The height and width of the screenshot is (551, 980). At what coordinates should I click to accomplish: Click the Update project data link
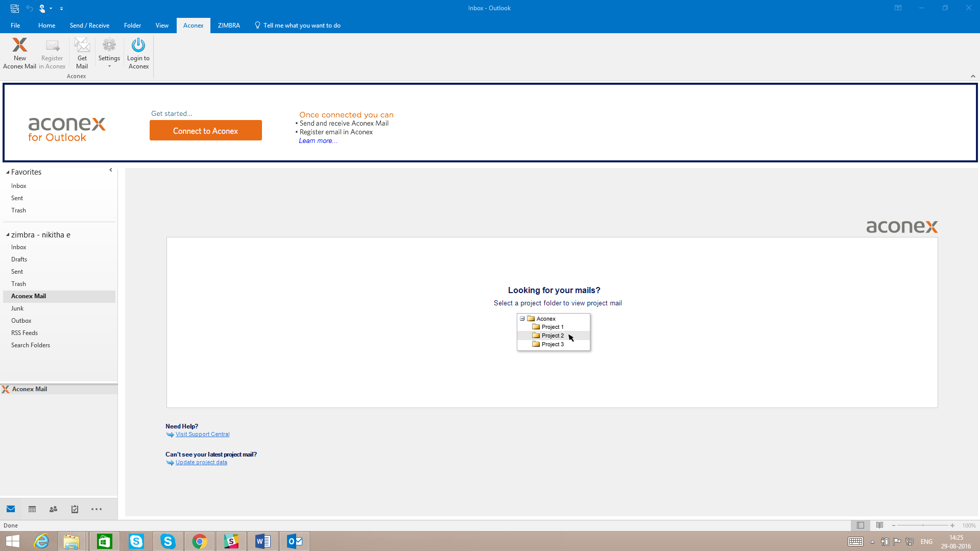coord(201,463)
